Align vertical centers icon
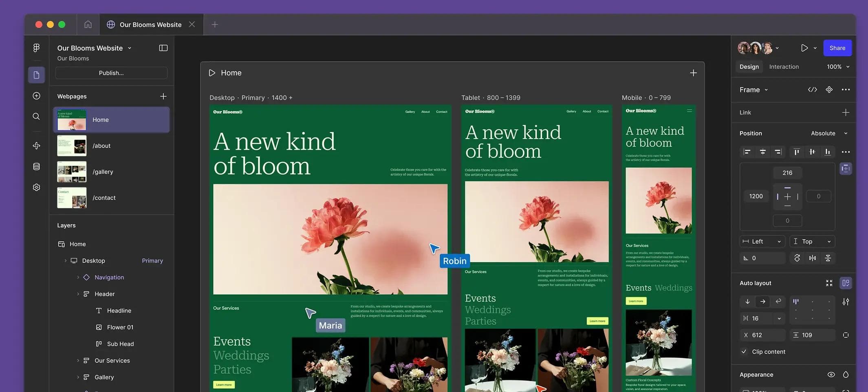 (812, 152)
